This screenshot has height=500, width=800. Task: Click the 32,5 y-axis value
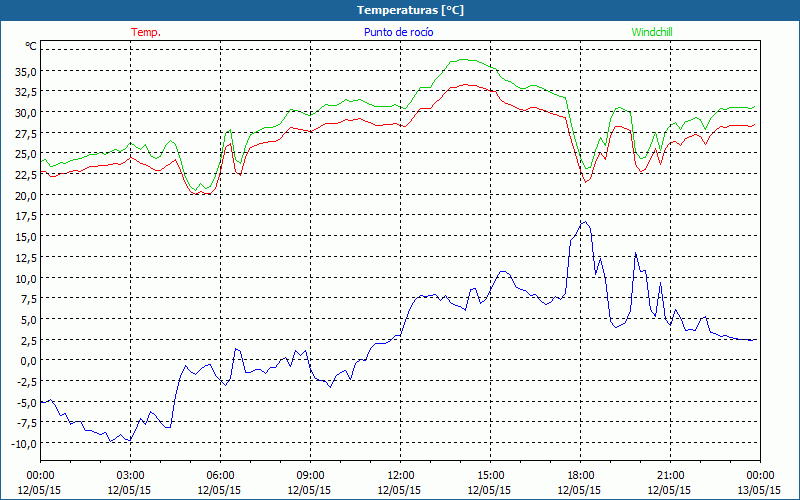[26, 92]
